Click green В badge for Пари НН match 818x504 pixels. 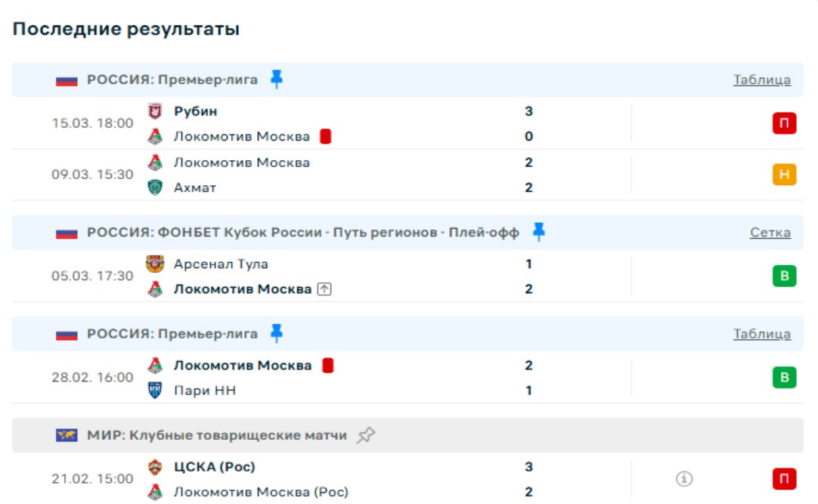pyautogui.click(x=784, y=377)
